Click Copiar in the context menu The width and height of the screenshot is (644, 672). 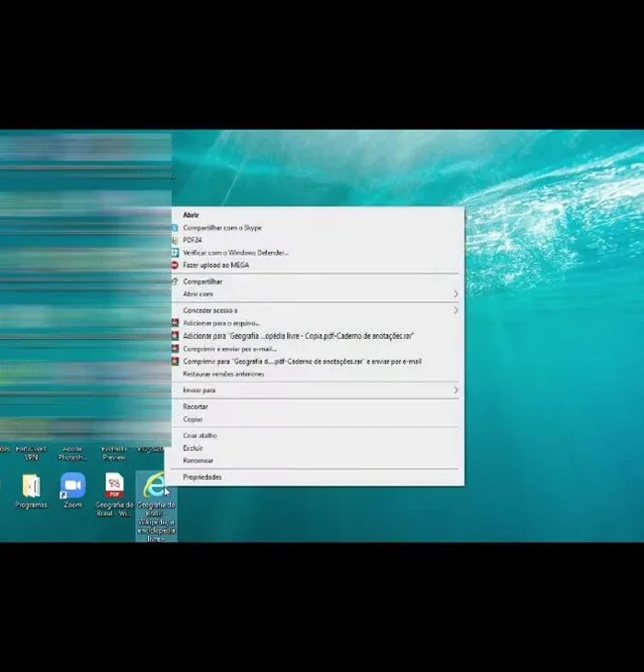point(192,419)
